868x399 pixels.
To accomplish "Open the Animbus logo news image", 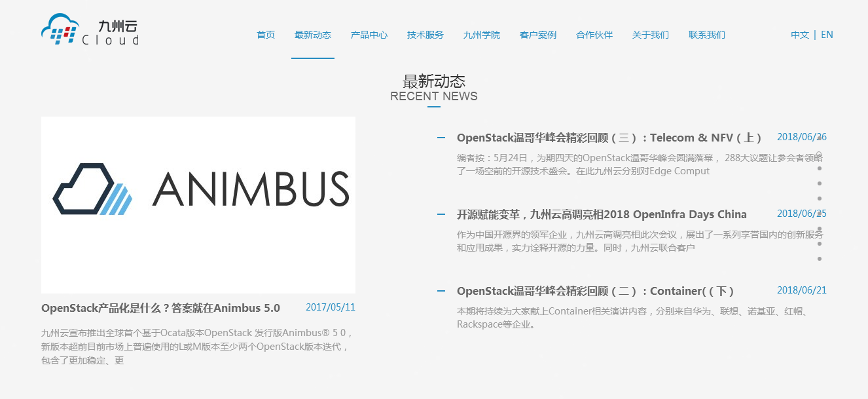I will pos(198,205).
